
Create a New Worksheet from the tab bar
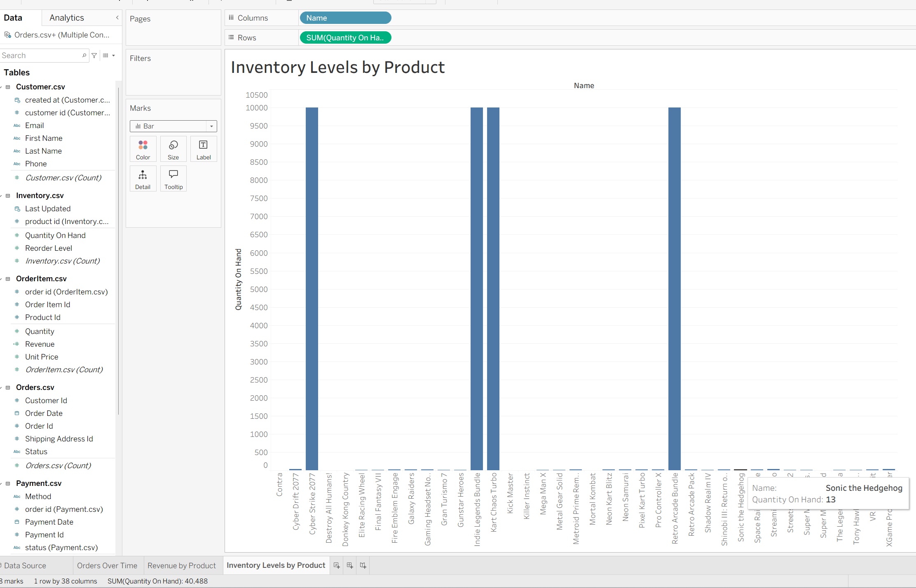[x=336, y=565]
